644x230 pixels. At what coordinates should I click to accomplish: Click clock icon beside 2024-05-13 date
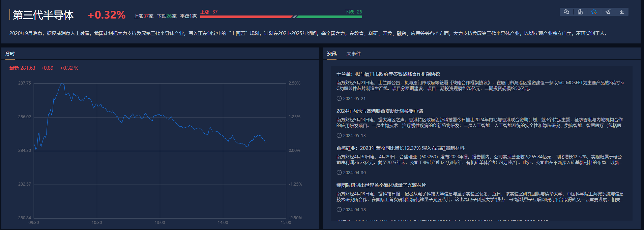(x=339, y=136)
